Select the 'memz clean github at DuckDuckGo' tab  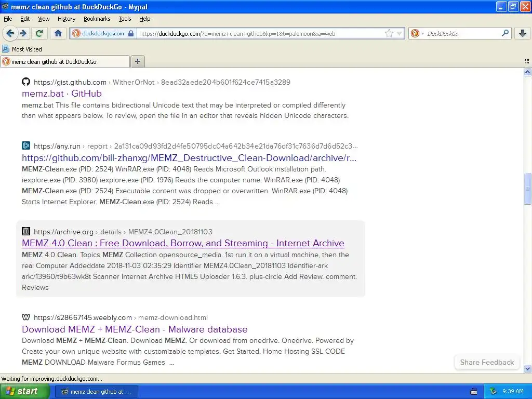tap(65, 61)
